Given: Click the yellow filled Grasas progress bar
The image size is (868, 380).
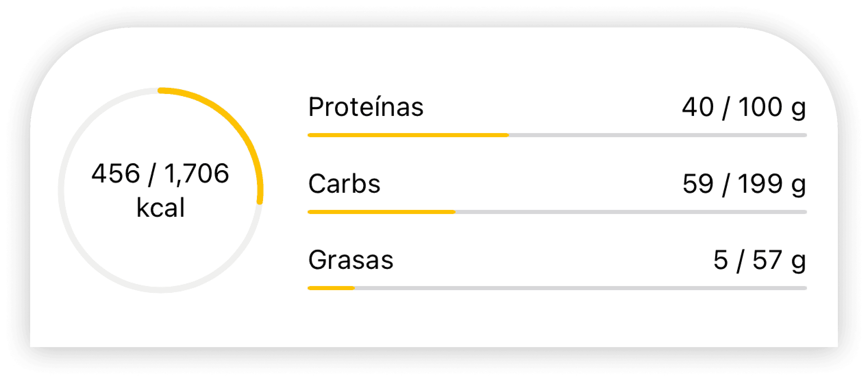Looking at the screenshot, I should pos(331,288).
